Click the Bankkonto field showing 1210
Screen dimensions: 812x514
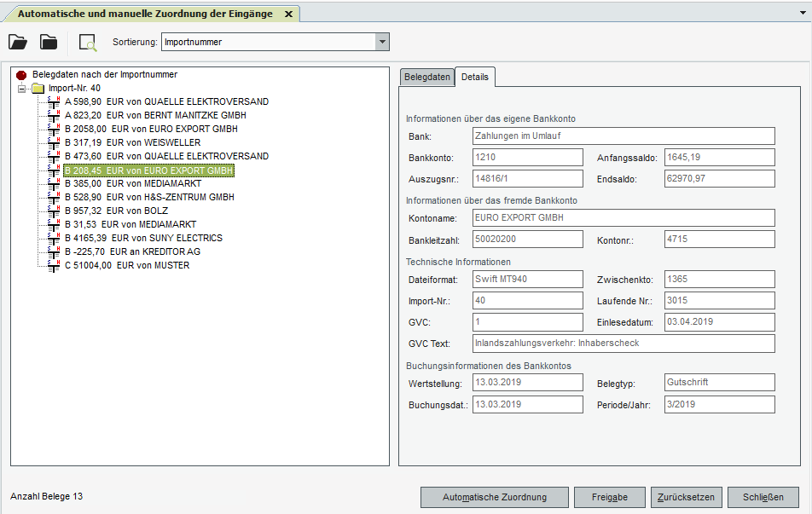point(528,158)
